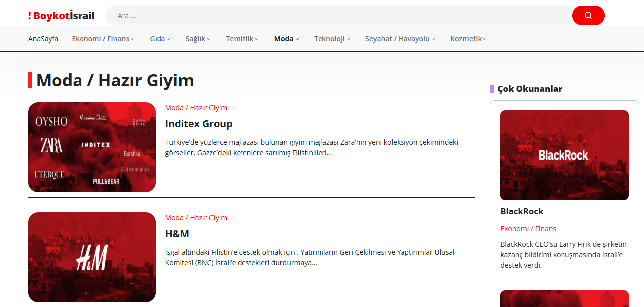Type in the Ara search field
The height and width of the screenshot is (307, 644).
[x=338, y=16]
